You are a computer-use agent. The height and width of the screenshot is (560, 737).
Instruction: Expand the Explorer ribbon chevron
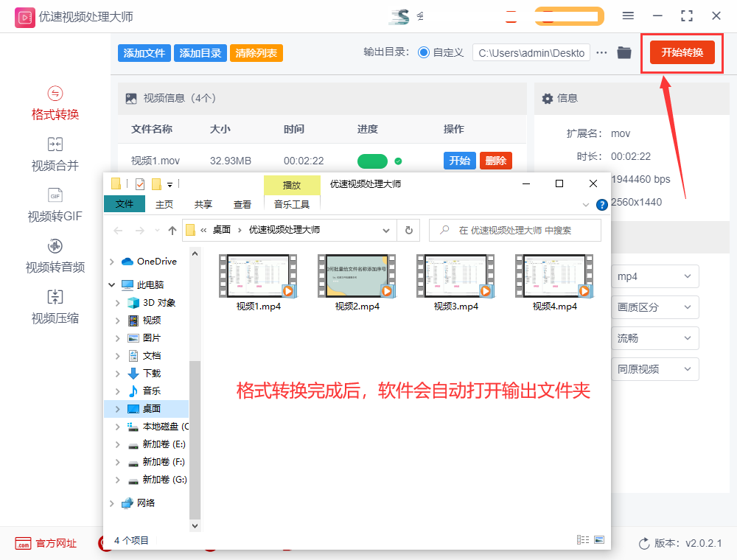tap(586, 205)
